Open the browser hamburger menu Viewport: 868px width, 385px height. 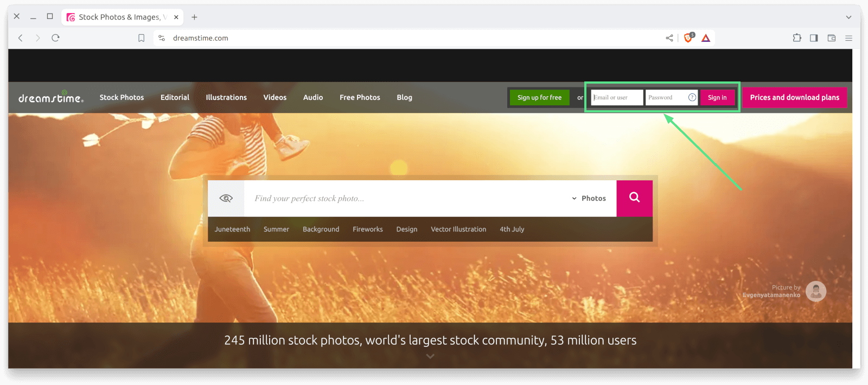click(x=848, y=38)
